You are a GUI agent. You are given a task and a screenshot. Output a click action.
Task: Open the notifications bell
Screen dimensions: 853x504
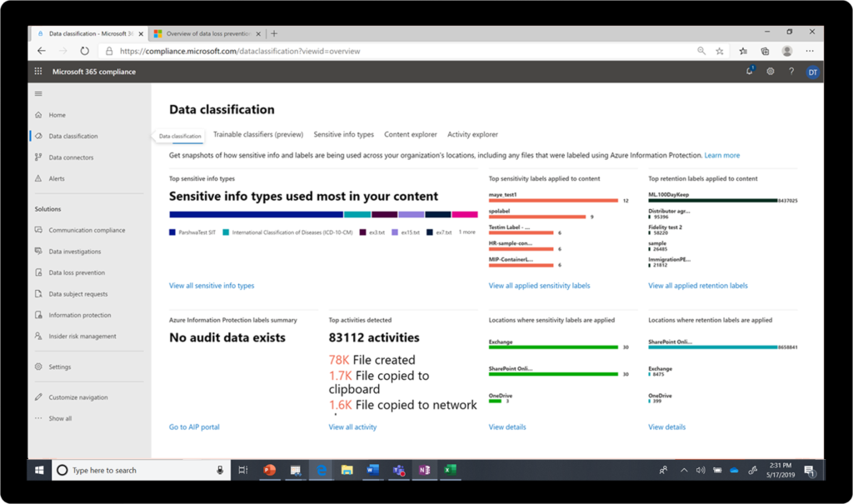pos(749,72)
